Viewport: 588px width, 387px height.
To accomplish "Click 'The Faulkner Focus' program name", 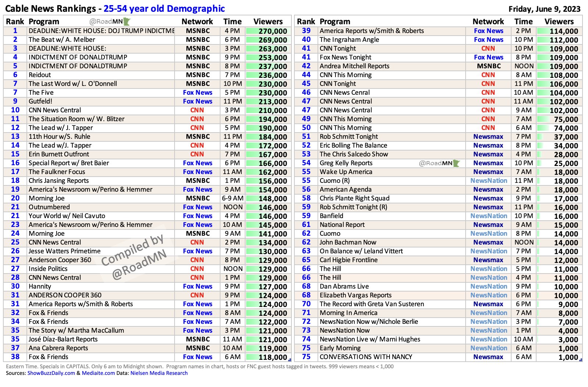I will pos(57,172).
